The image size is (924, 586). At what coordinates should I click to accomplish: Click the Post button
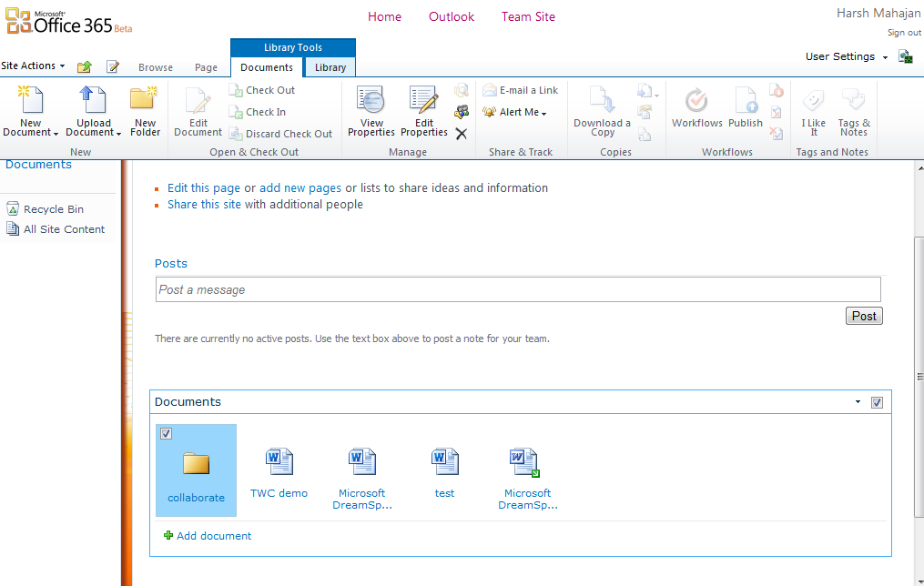point(864,316)
